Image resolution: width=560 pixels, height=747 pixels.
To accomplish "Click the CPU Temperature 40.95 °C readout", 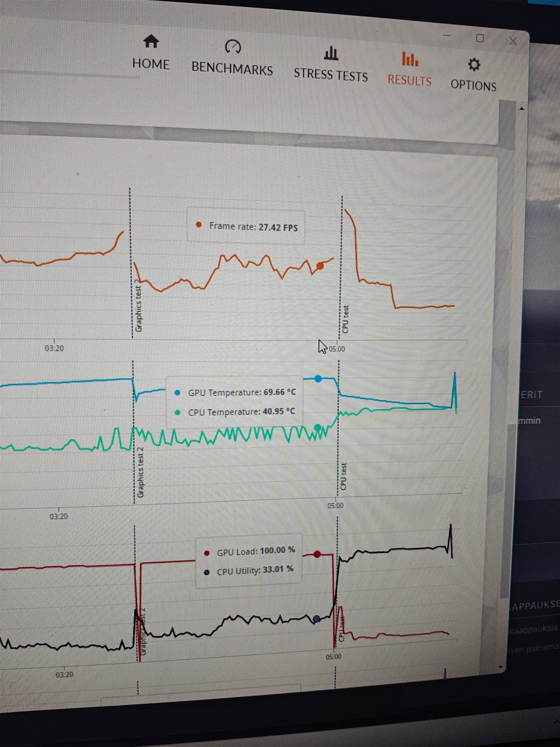I will (x=242, y=411).
